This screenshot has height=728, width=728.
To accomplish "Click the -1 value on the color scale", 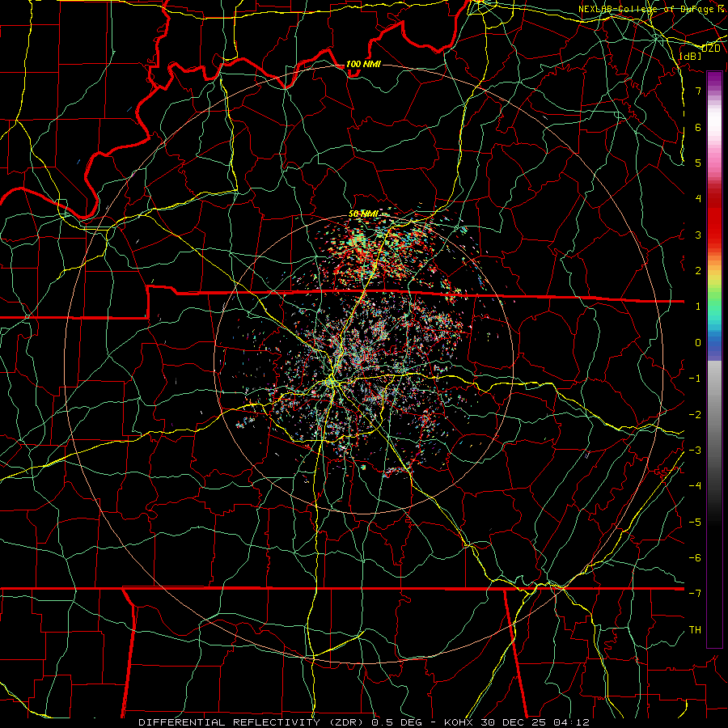I will tap(695, 379).
